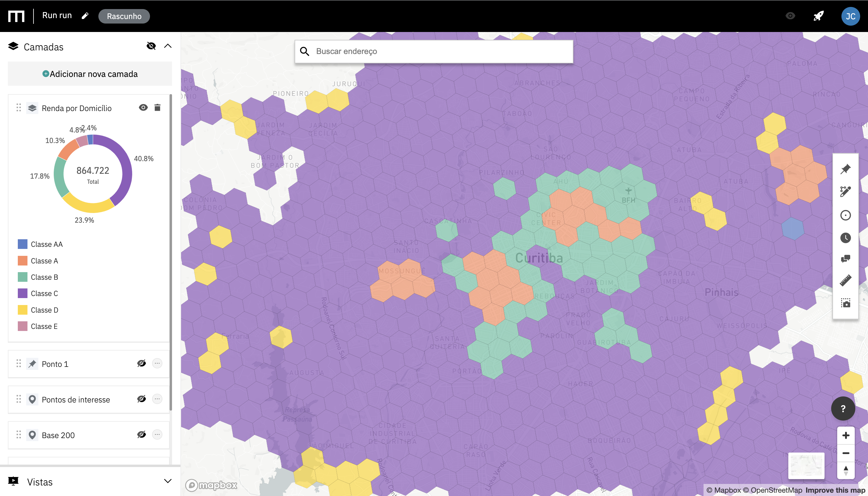Open the comments tool
This screenshot has height=496, width=868.
[845, 259]
